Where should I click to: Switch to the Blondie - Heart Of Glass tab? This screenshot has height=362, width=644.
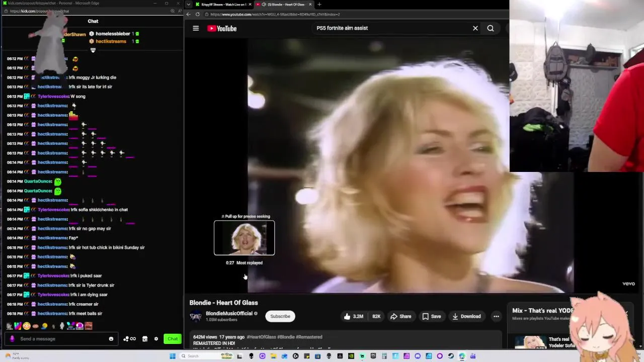[283, 4]
